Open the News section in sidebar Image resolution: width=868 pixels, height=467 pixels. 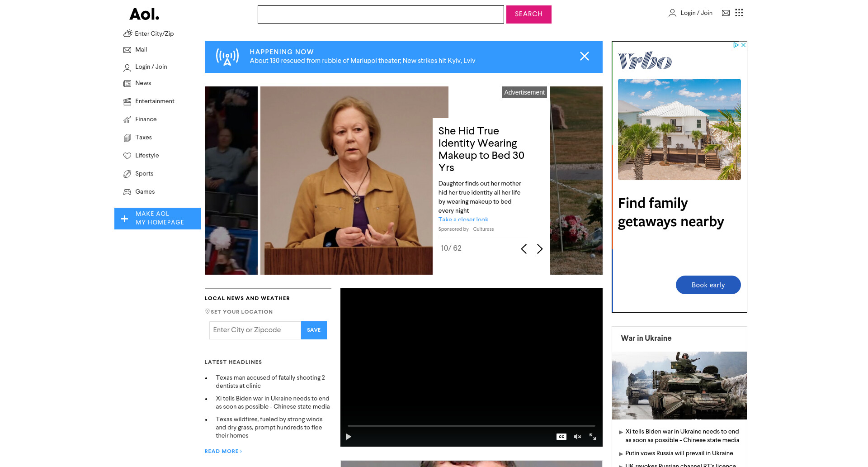tap(143, 83)
